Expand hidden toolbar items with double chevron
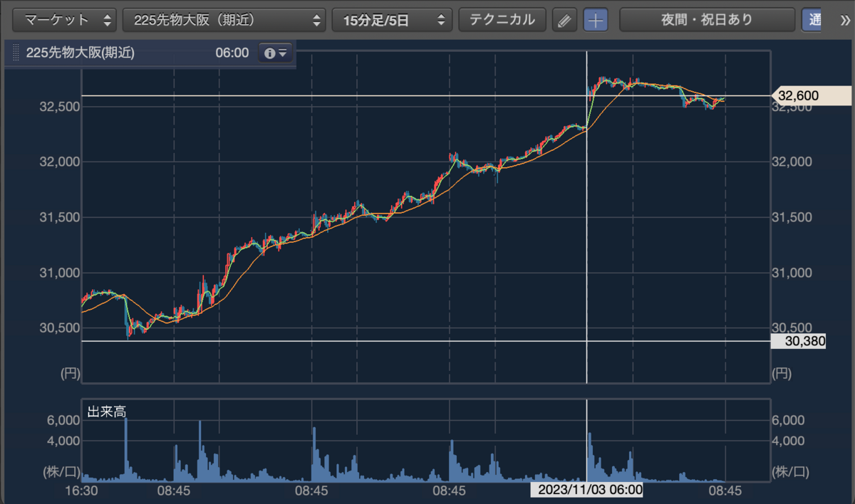 845,20
